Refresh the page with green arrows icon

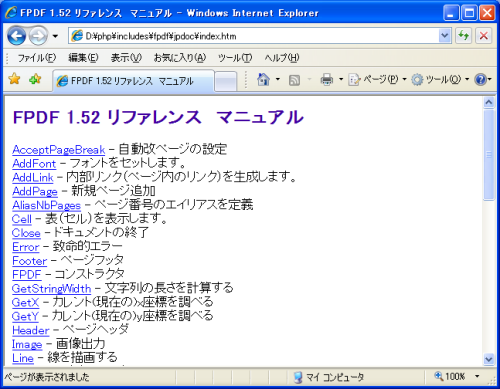tap(464, 35)
